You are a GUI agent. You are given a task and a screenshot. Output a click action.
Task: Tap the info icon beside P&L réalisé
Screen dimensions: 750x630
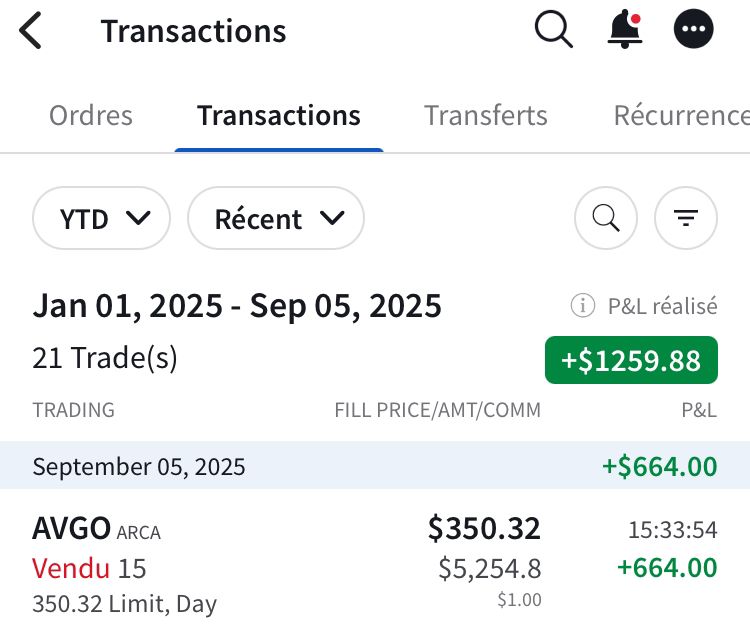click(x=579, y=306)
